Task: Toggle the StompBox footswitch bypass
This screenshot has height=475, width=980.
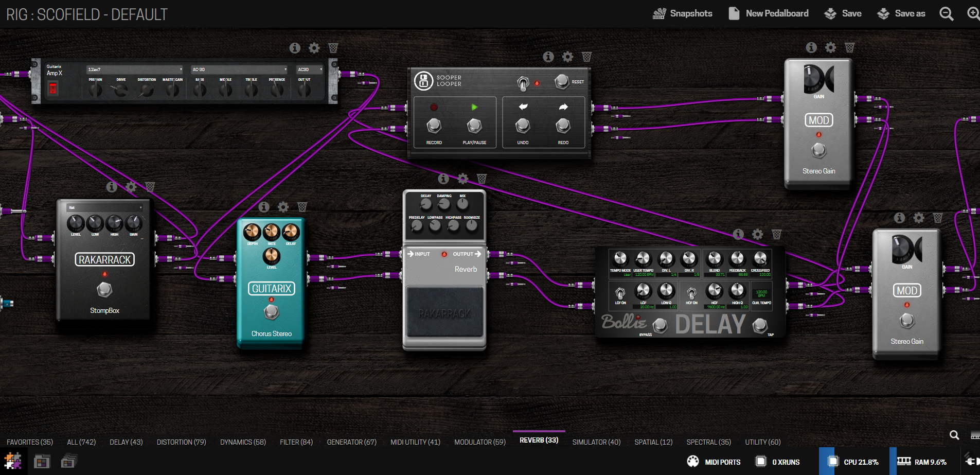Action: coord(104,290)
